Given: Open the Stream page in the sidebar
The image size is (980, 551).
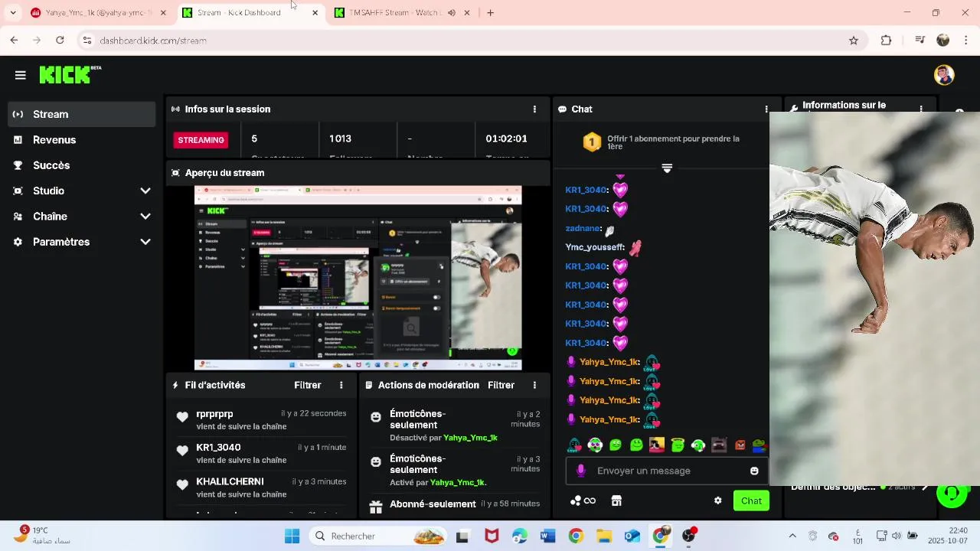Looking at the screenshot, I should 81,114.
